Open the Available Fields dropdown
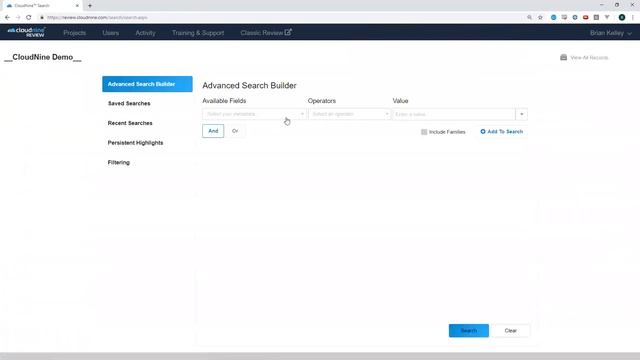This screenshot has width=640, height=360. [x=254, y=114]
